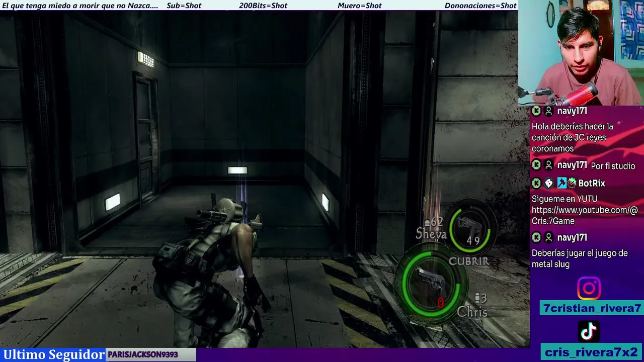Click the CUBRIR command prompt
The width and height of the screenshot is (644, 362).
coord(468,261)
